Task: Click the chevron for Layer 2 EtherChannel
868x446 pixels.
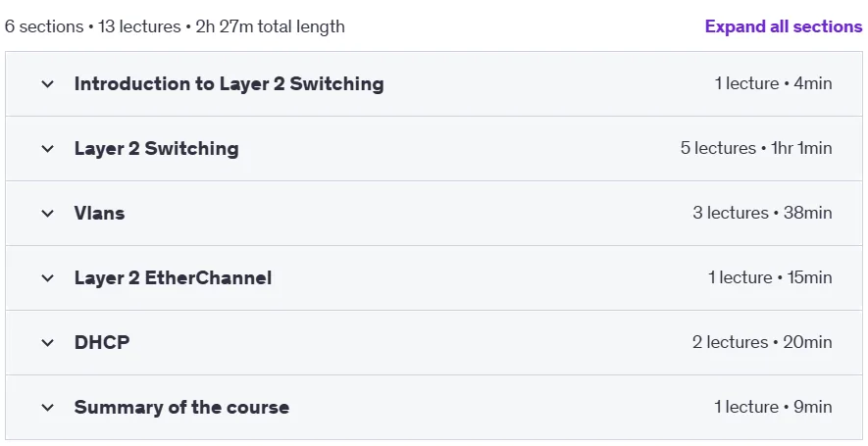Action: tap(48, 278)
